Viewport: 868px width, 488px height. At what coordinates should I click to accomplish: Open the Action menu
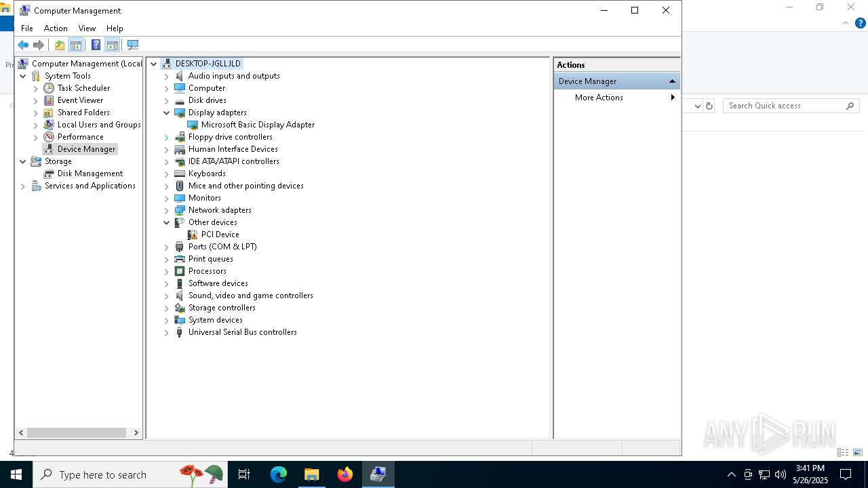click(x=56, y=28)
